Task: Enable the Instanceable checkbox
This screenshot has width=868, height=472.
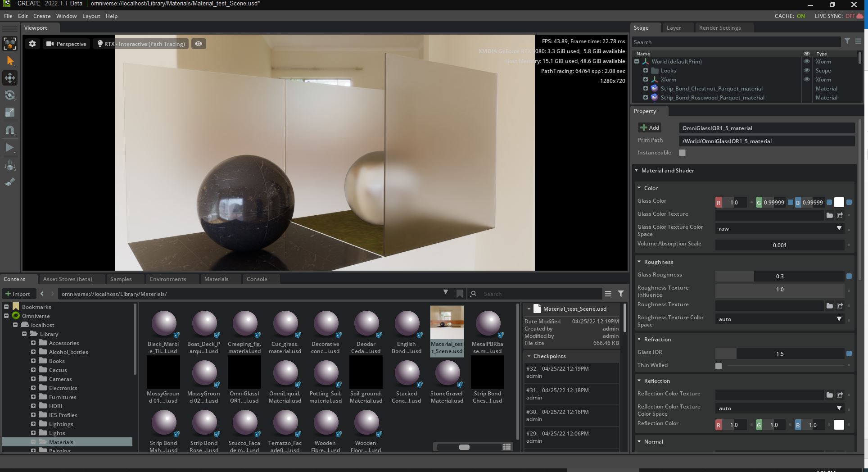Action: point(682,153)
